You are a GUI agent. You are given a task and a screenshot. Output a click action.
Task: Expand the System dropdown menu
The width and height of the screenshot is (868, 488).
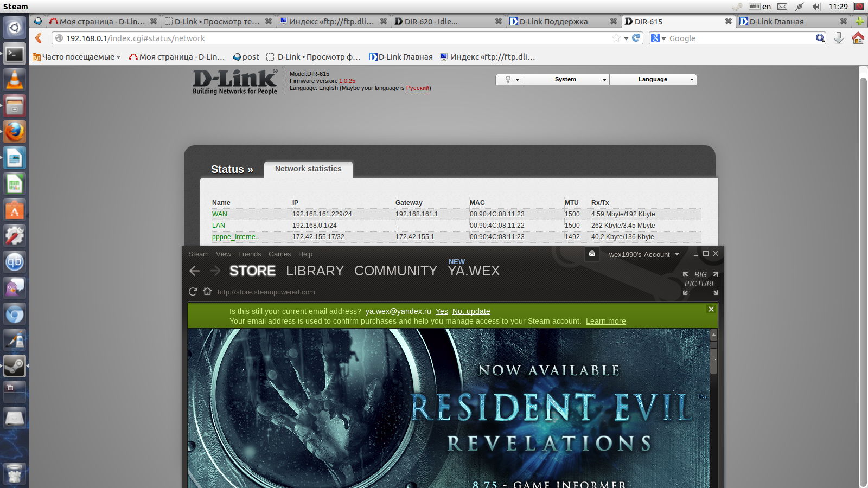point(566,79)
